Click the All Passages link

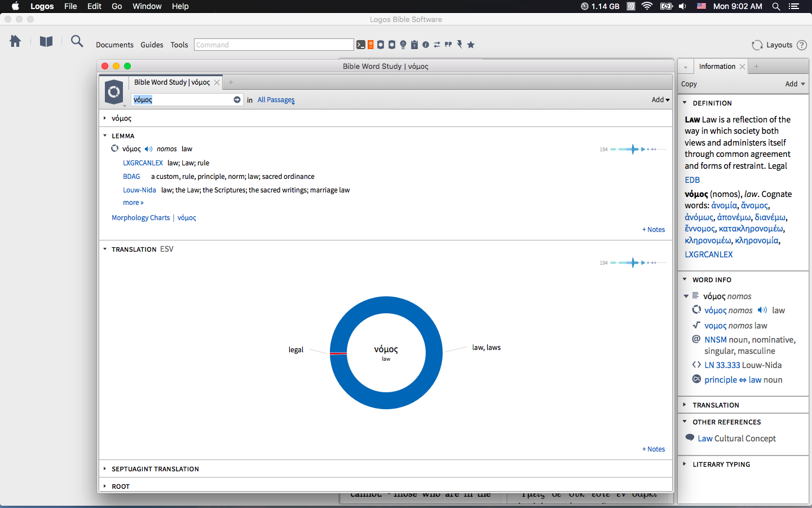tap(276, 100)
